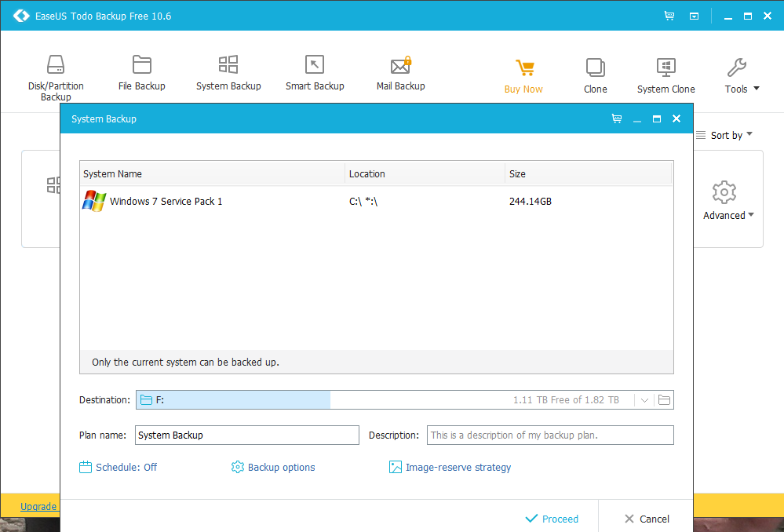Click the Plan name text field

(x=246, y=435)
